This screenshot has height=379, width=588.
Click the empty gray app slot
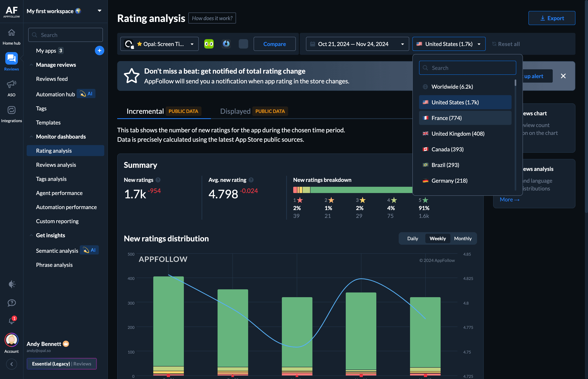click(x=243, y=44)
